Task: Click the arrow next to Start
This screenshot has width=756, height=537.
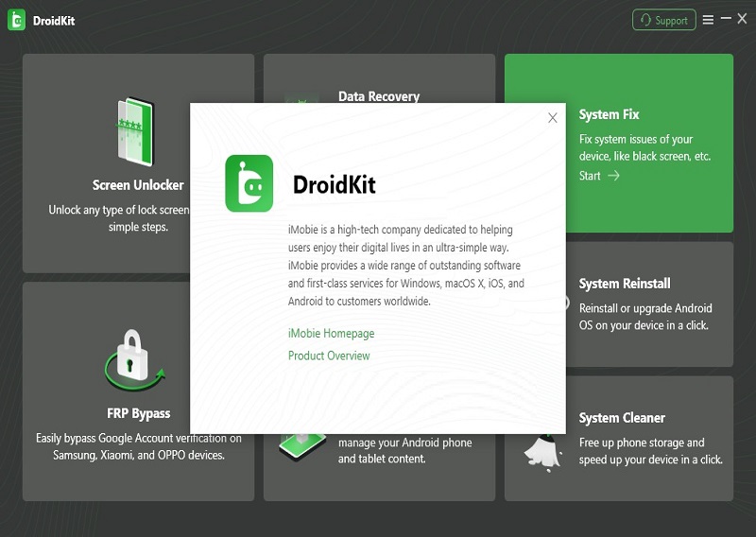Action: (x=613, y=176)
